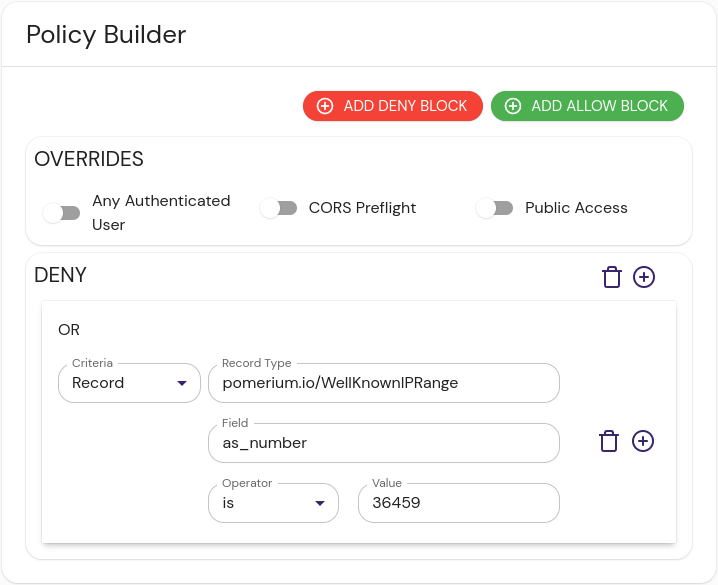The width and height of the screenshot is (718, 585).
Task: Click the plus icon inside ADD ALLOW BLOCK
Action: click(513, 106)
